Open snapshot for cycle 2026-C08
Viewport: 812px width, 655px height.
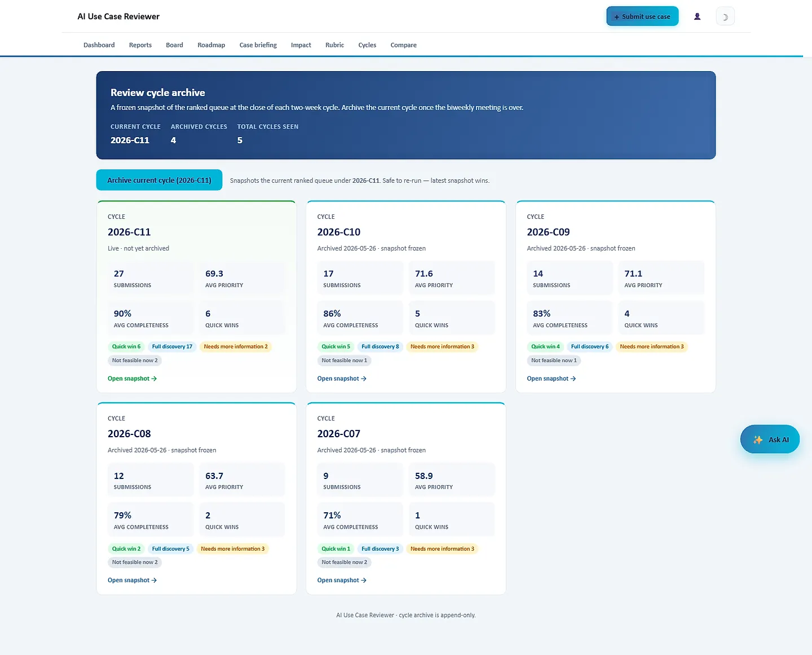tap(132, 580)
